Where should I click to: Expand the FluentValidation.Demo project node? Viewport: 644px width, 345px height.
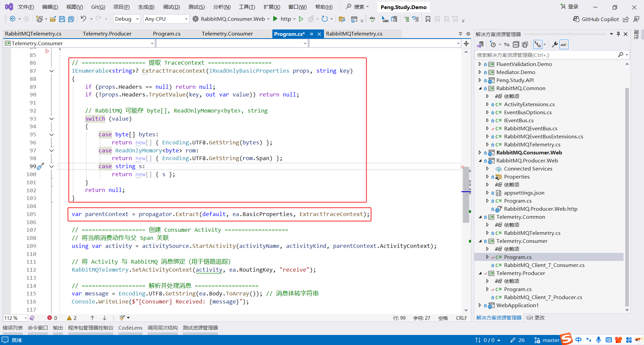pos(480,64)
